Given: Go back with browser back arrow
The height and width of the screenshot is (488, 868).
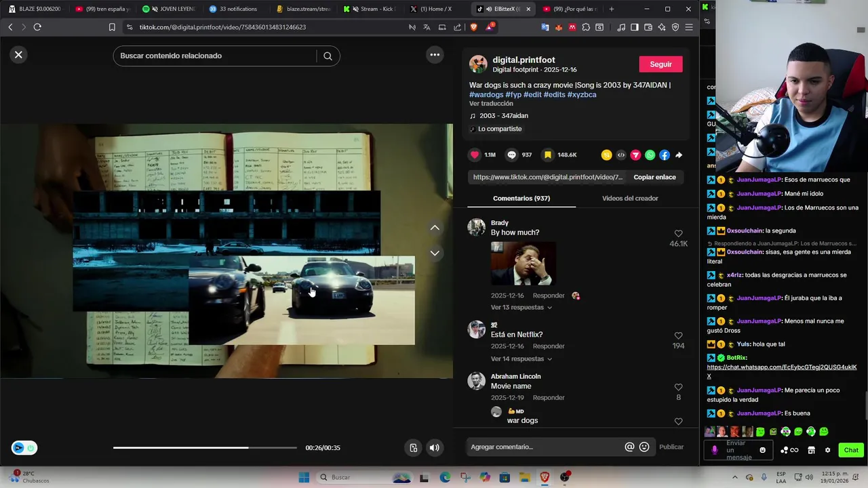Looking at the screenshot, I should tap(10, 27).
